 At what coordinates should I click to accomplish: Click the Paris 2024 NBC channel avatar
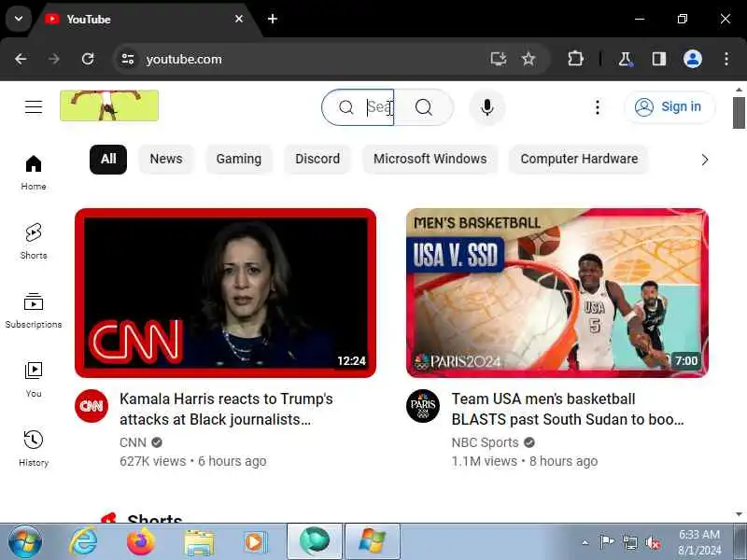pyautogui.click(x=423, y=406)
